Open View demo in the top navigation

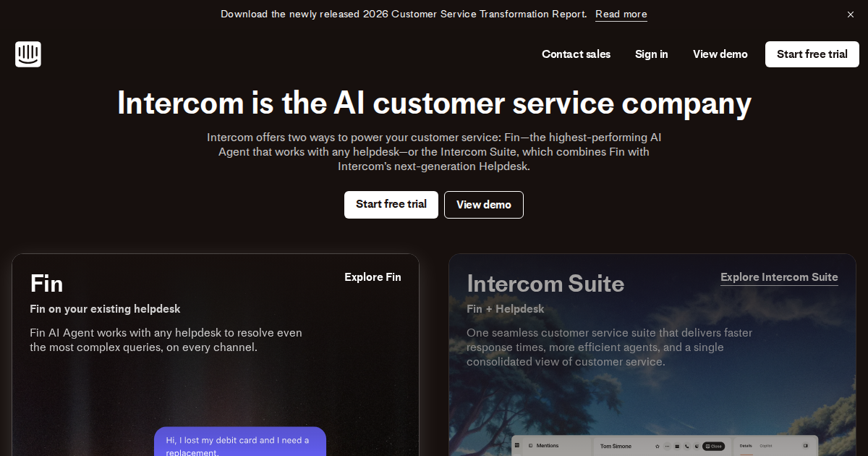tap(720, 54)
